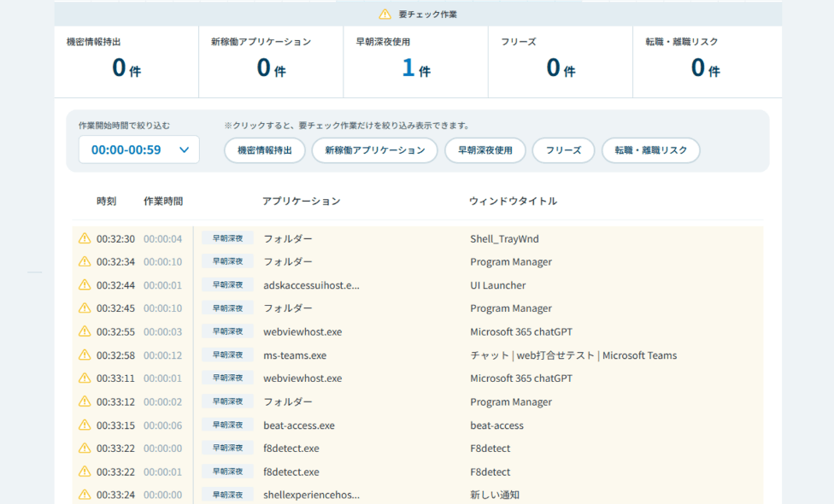Click the warning icon on the beat-access.exe row

(x=84, y=425)
